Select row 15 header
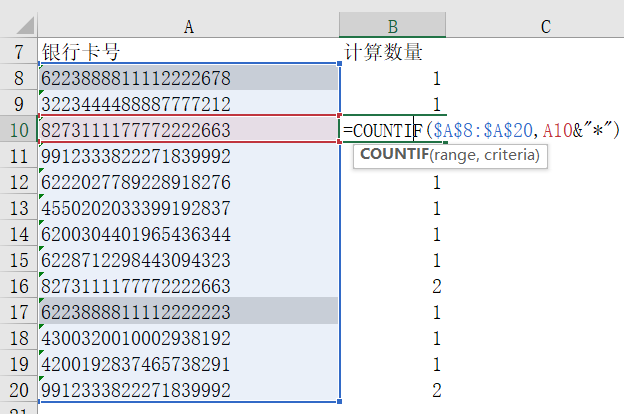Screen dimensions: 624x414 [19, 259]
